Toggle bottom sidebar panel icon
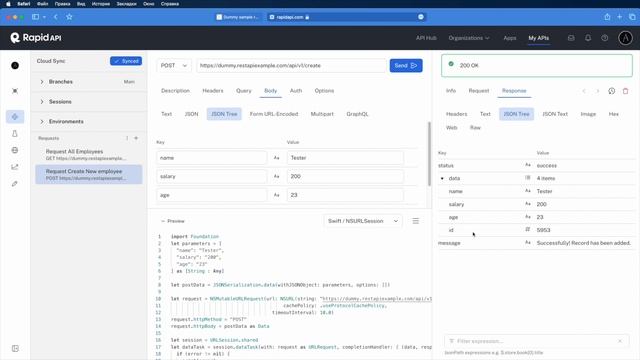Image resolution: width=640 pixels, height=360 pixels. 15,348
